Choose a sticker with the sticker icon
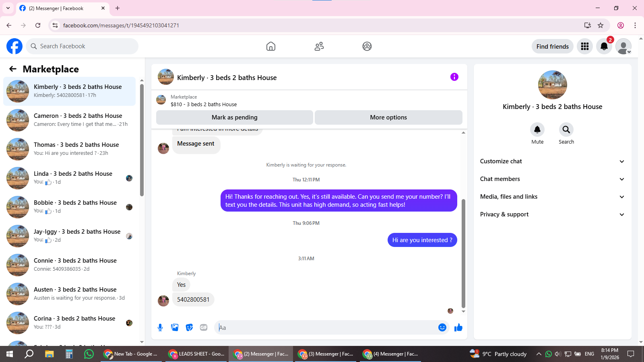The height and width of the screenshot is (362, 644). point(189,327)
